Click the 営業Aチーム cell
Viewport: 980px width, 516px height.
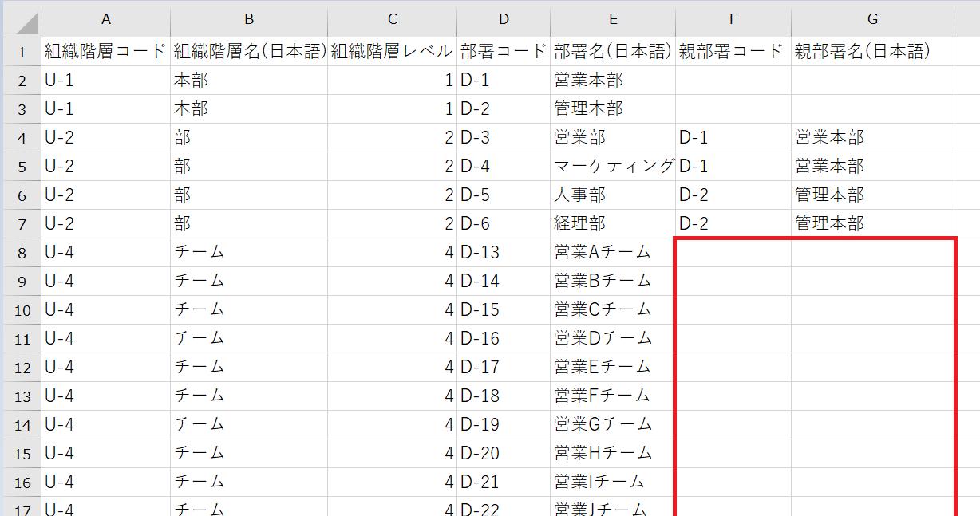tap(612, 253)
